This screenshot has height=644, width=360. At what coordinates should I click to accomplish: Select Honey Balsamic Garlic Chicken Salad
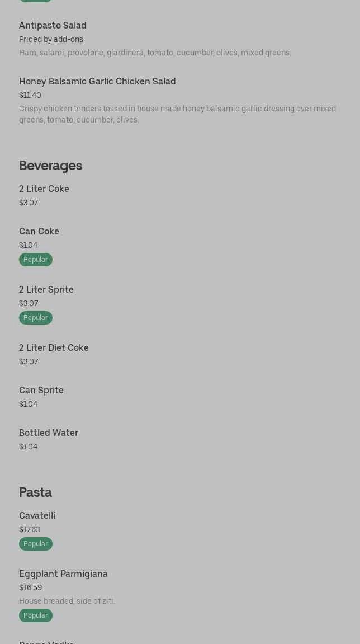click(97, 82)
